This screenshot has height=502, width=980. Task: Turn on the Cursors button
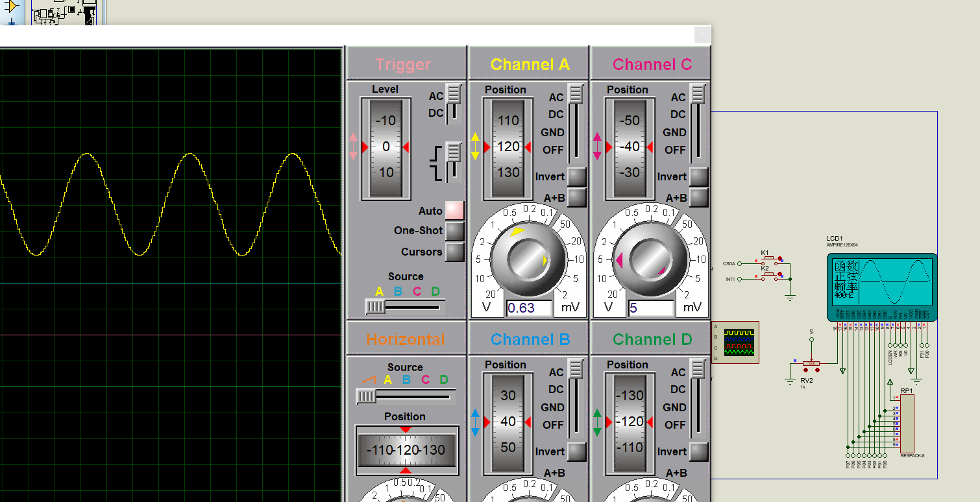click(454, 252)
